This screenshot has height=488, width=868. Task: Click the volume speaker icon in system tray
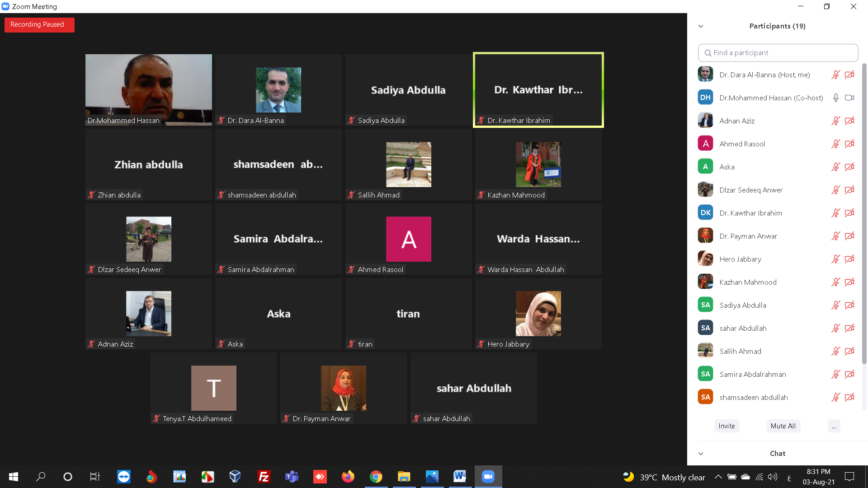point(773,477)
